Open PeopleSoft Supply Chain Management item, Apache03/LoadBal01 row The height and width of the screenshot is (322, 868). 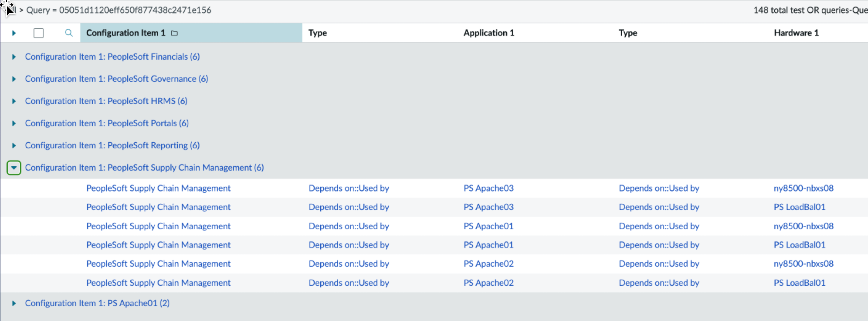(x=159, y=207)
